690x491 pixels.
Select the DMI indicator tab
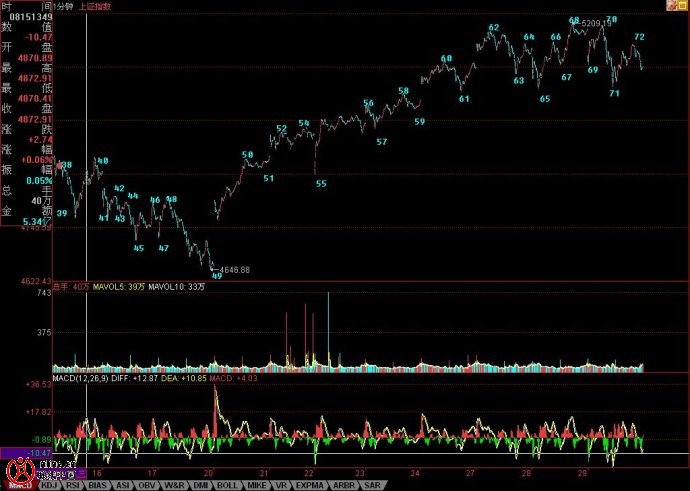click(x=200, y=485)
